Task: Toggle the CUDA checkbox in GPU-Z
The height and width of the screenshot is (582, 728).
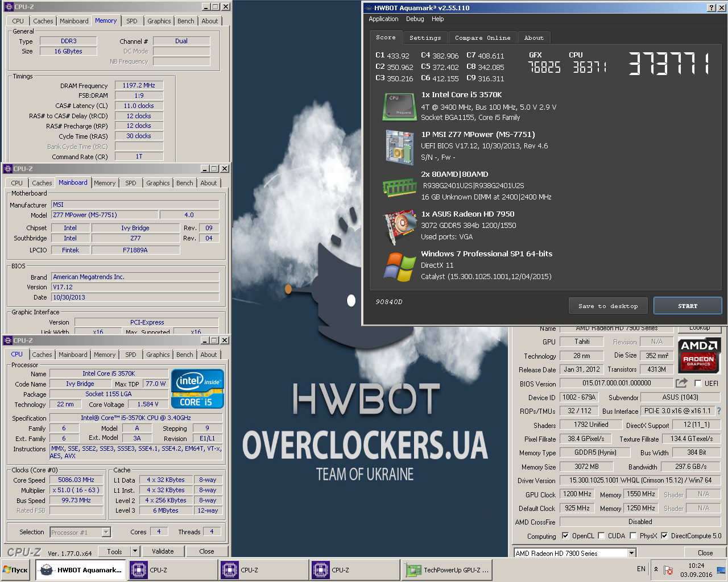Action: coord(601,536)
